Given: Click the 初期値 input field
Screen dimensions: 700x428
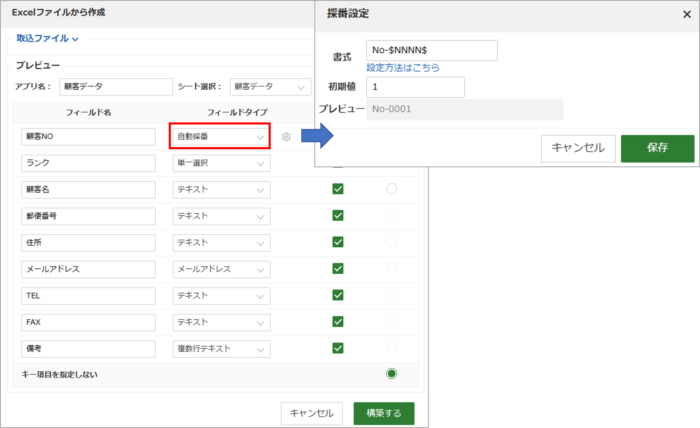Looking at the screenshot, I should point(415,87).
